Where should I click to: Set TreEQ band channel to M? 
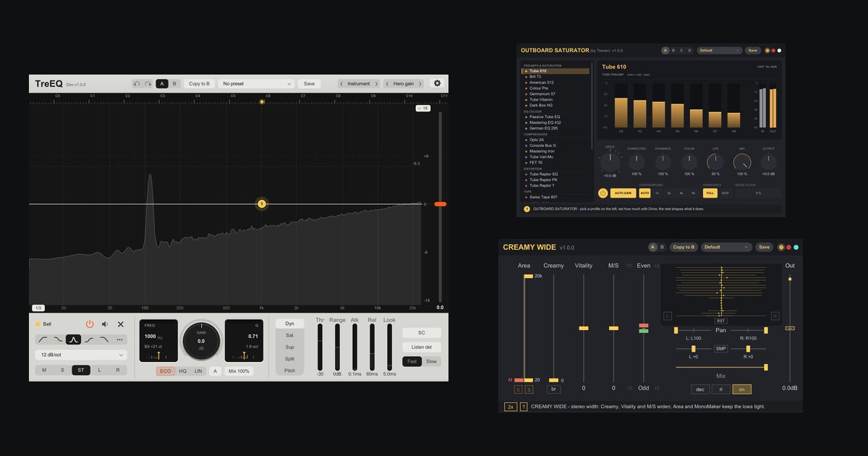tap(44, 370)
